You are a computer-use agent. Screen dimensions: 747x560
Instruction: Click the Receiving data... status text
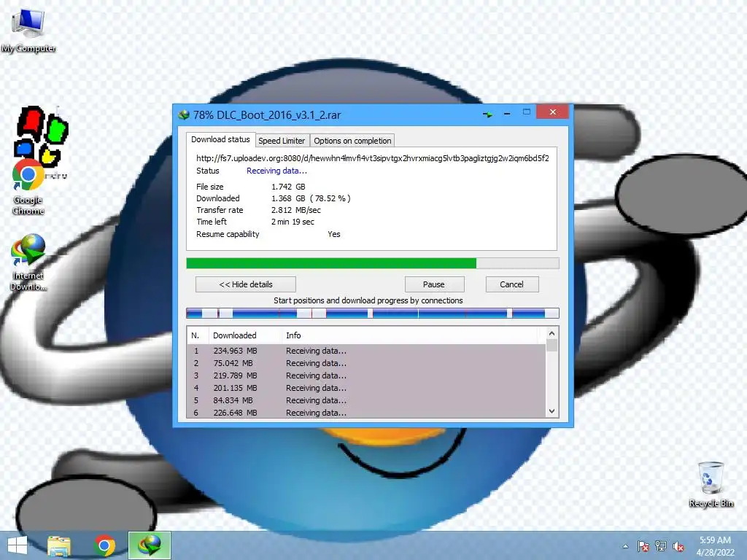(276, 171)
